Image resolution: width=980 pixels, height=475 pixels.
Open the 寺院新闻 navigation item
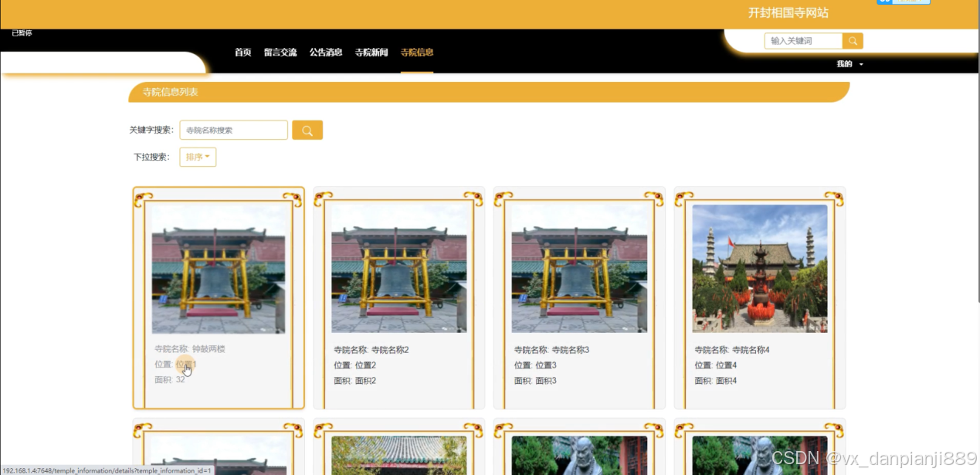point(371,53)
